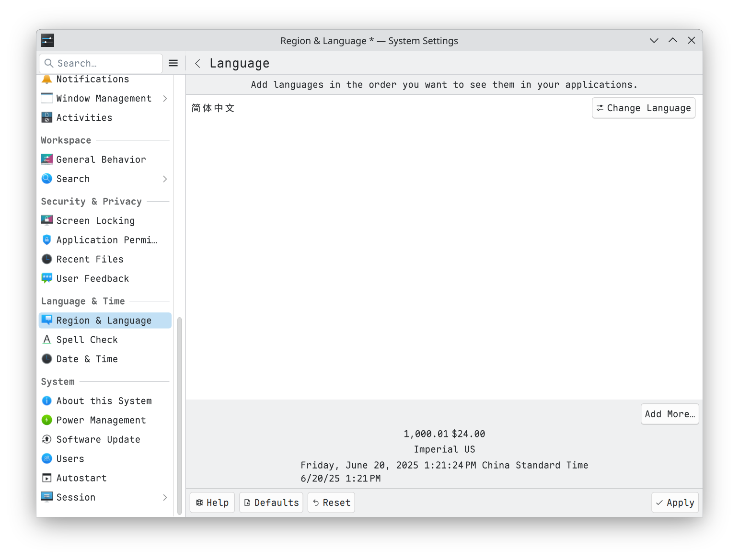Click the Recent Files clock icon
This screenshot has width=739, height=560.
pos(46,259)
